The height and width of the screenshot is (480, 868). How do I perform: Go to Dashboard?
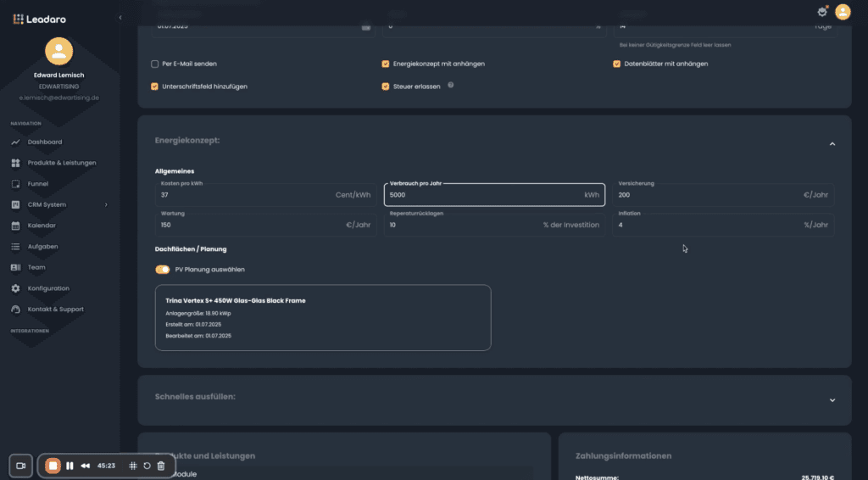45,142
